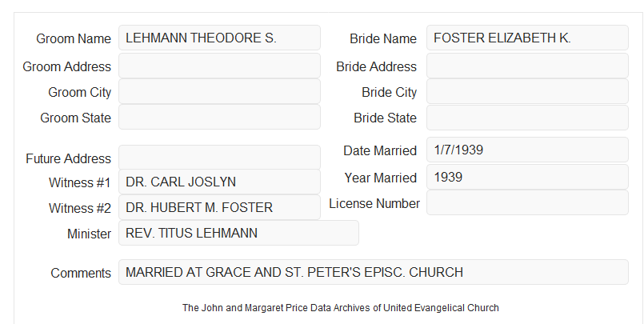
Task: Click the Groom State field
Action: tap(219, 117)
